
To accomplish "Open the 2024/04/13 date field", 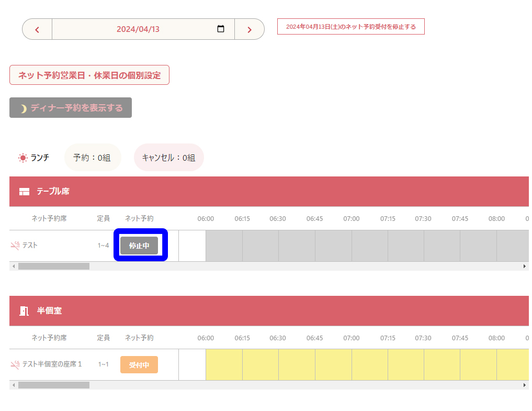I will click(138, 29).
